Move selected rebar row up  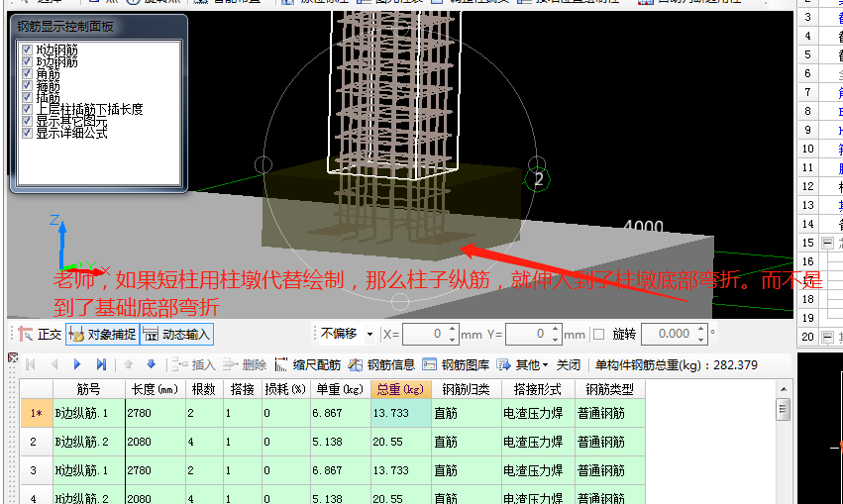tap(128, 364)
